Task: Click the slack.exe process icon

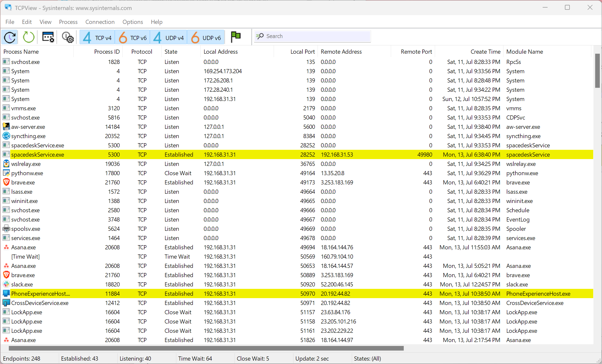Action: pyautogui.click(x=6, y=284)
